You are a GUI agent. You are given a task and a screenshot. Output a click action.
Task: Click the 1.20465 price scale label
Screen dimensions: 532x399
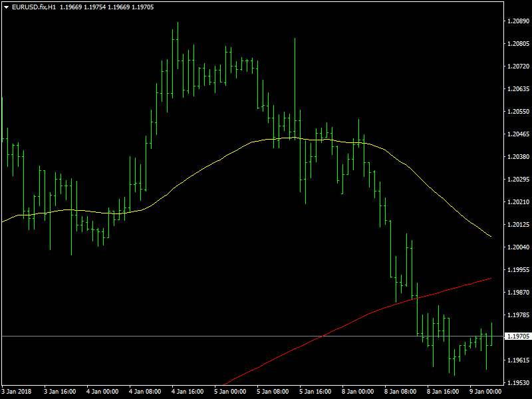[x=518, y=134]
